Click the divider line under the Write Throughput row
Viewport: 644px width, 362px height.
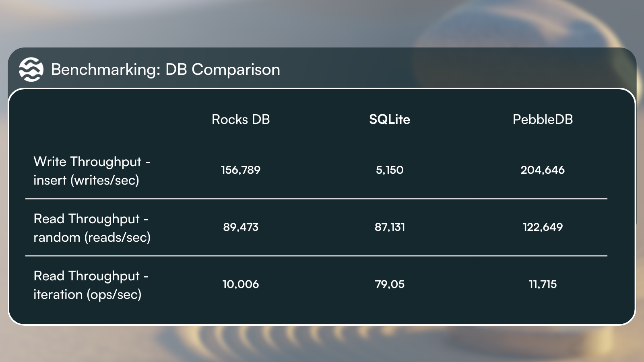316,199
